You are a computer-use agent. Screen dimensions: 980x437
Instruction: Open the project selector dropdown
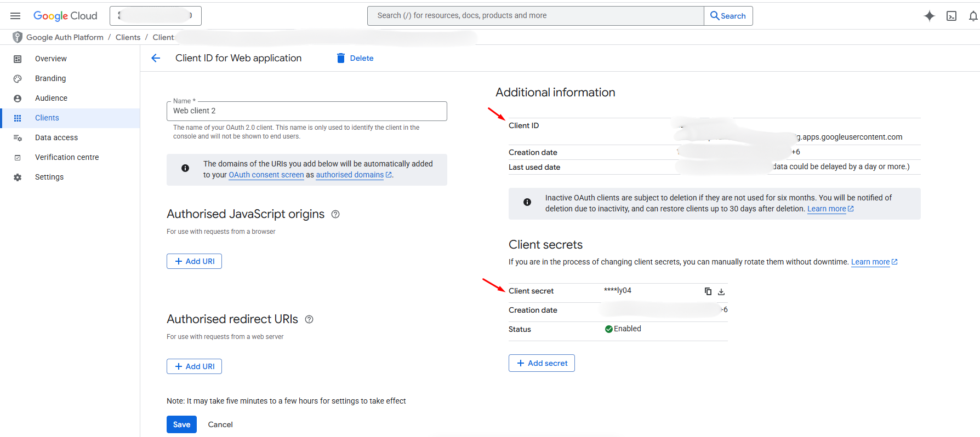pos(156,16)
